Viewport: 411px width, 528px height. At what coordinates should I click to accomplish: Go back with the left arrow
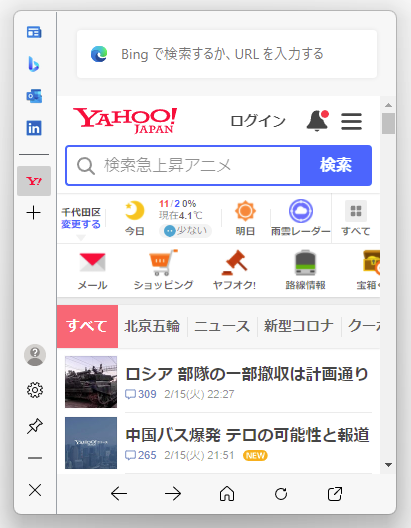119,494
